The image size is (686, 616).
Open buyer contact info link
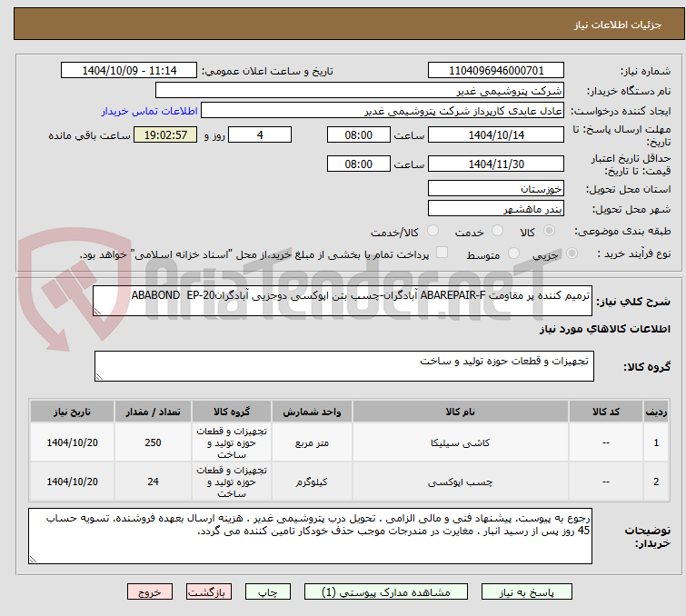(x=150, y=111)
